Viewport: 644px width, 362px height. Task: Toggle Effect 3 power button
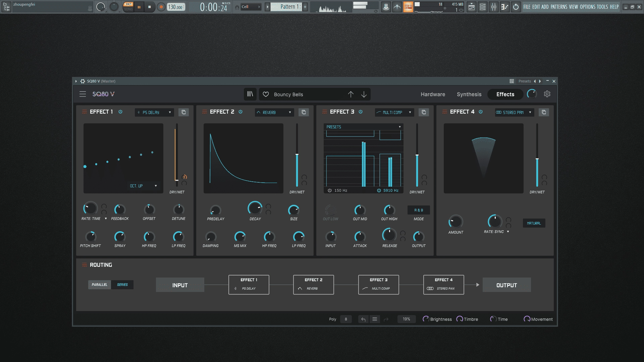361,112
